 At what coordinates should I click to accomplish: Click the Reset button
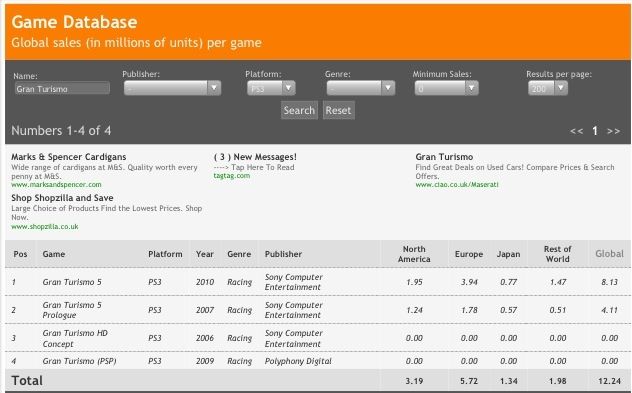[x=339, y=110]
